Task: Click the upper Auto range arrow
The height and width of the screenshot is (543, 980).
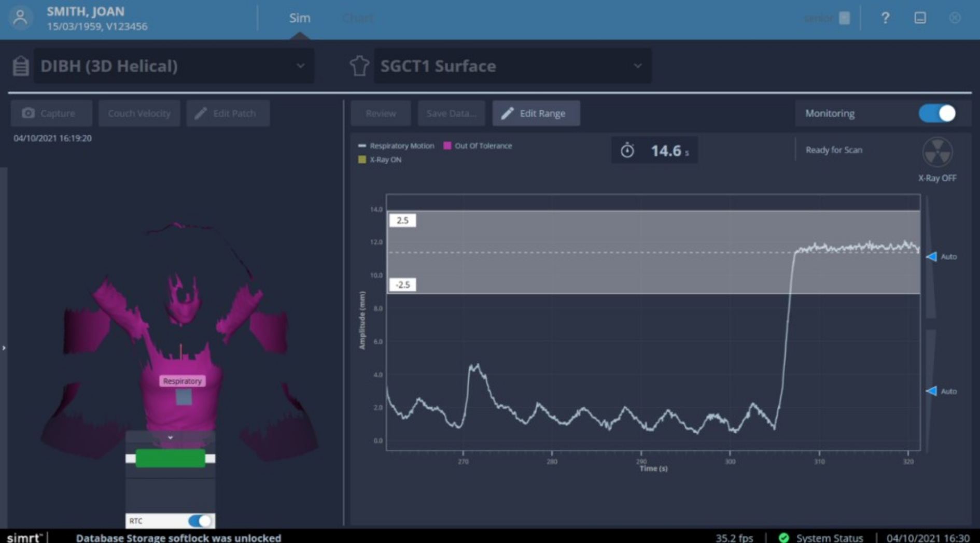Action: [x=932, y=256]
